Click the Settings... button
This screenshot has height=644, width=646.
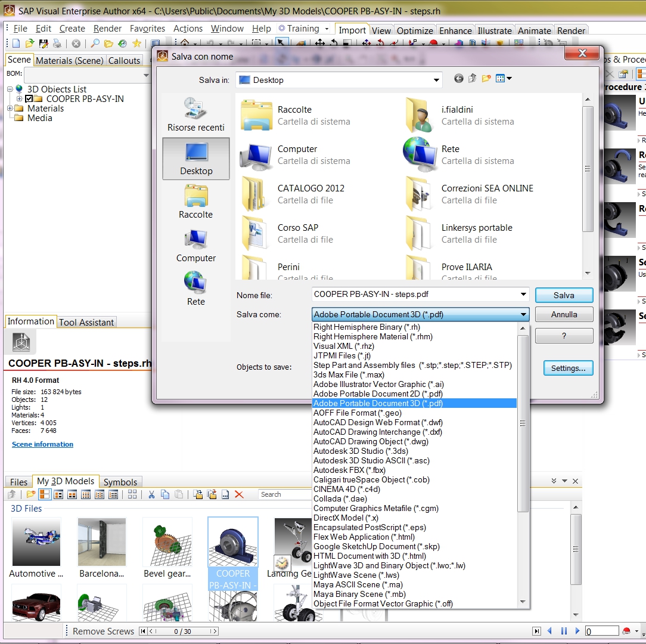(x=568, y=368)
